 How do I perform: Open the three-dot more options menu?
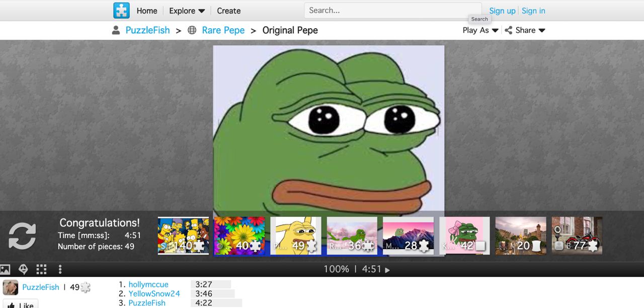coord(60,269)
